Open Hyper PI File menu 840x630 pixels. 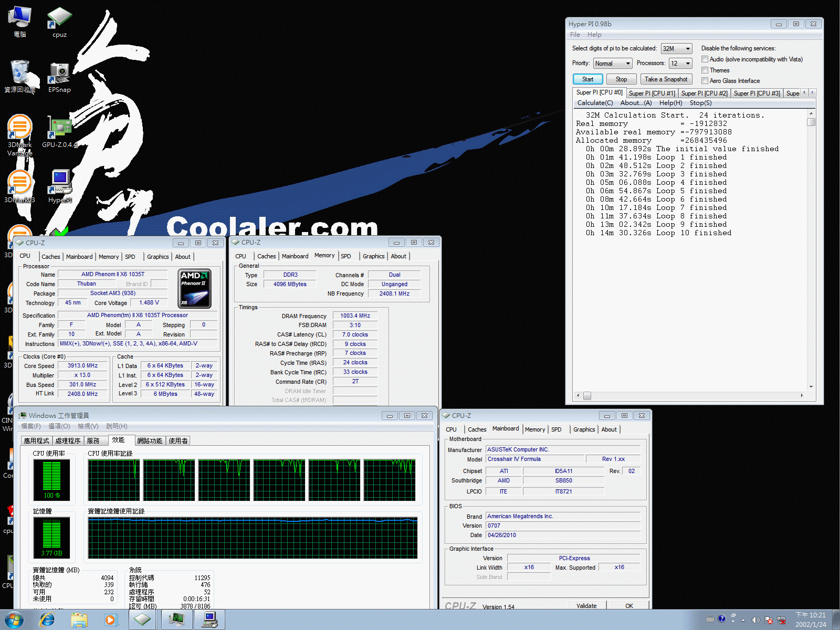tap(575, 35)
